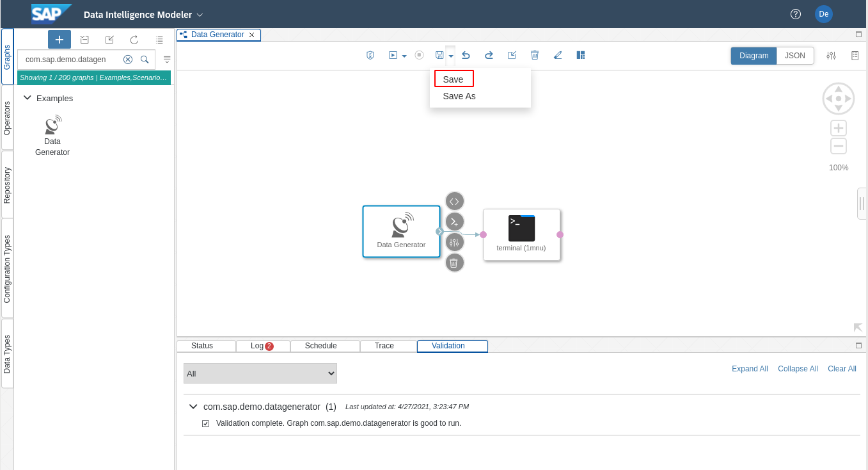Click the stop graph execution icon
868x470 pixels.
(420, 55)
